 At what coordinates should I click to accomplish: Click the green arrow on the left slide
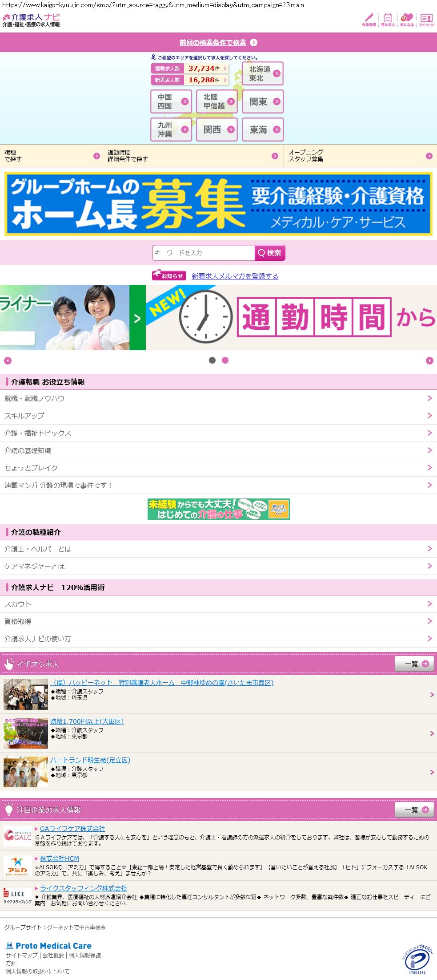[137, 317]
